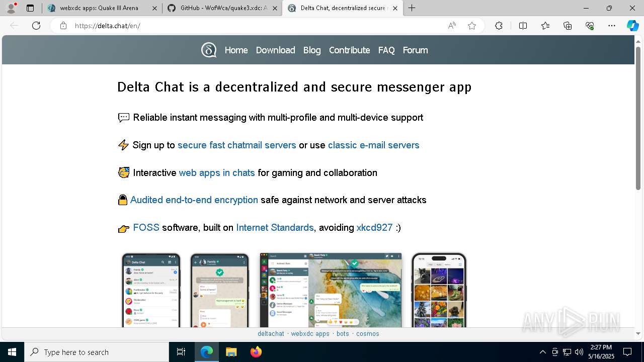Click the scrollbar down arrow
Image resolution: width=644 pixels, height=362 pixels.
pyautogui.click(x=638, y=333)
